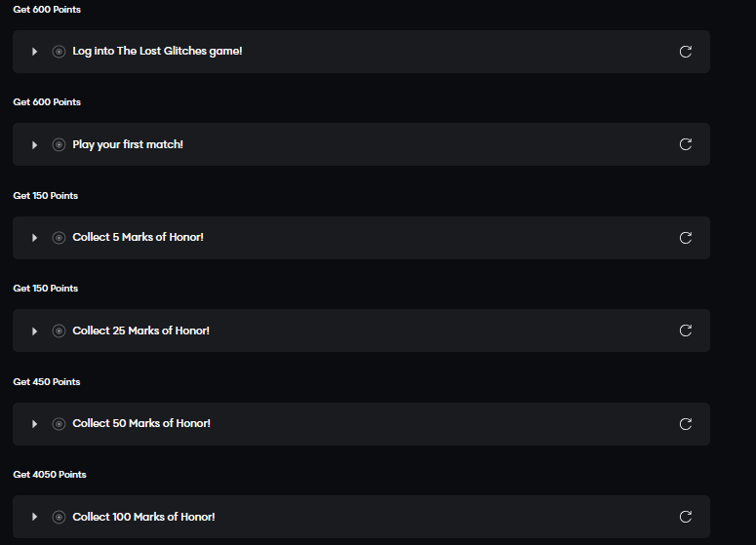This screenshot has height=545, width=756.
Task: Refresh the Collect 50 Marks of Honor quest
Action: pyautogui.click(x=685, y=424)
